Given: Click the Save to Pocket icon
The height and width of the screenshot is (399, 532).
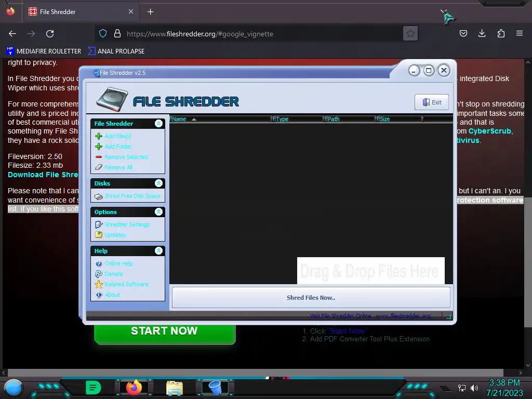Looking at the screenshot, I should coord(463,33).
